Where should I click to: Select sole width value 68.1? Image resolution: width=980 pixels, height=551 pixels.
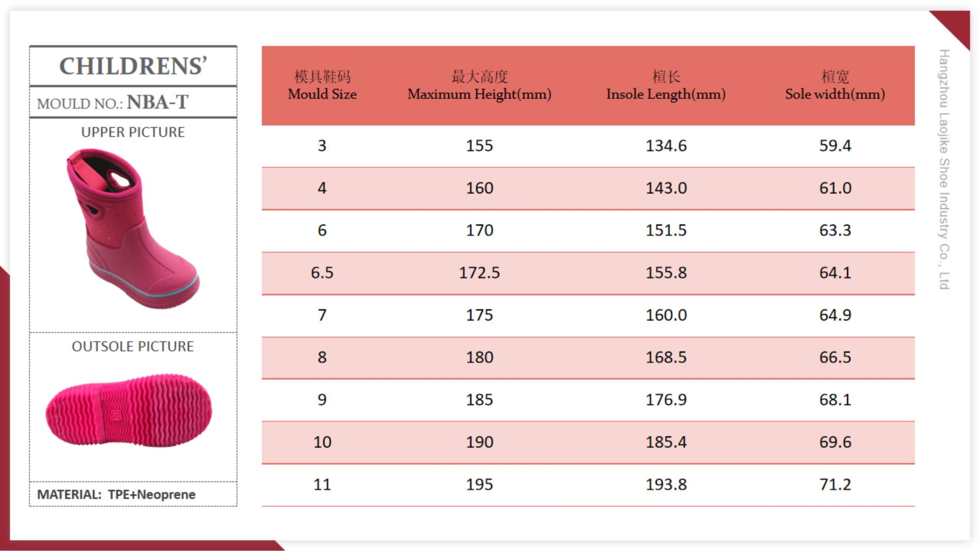click(835, 400)
